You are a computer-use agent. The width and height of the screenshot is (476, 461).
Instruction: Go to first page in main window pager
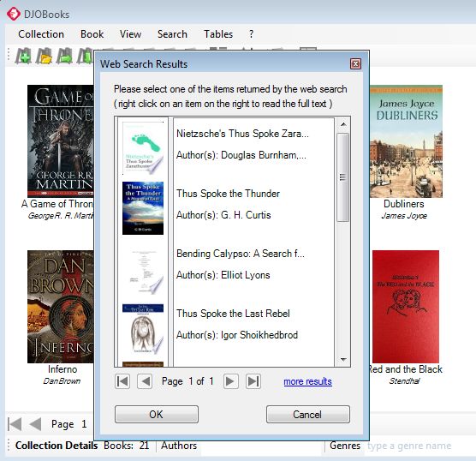(x=15, y=424)
